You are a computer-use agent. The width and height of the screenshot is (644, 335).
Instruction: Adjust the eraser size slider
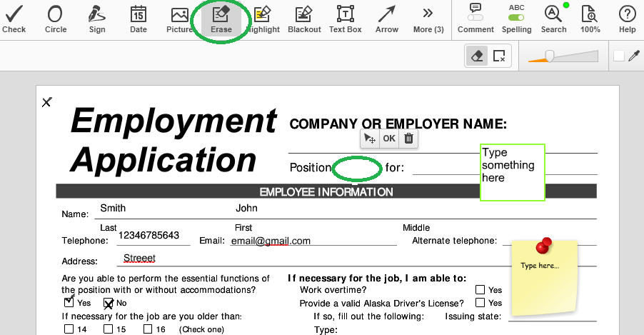coord(549,56)
